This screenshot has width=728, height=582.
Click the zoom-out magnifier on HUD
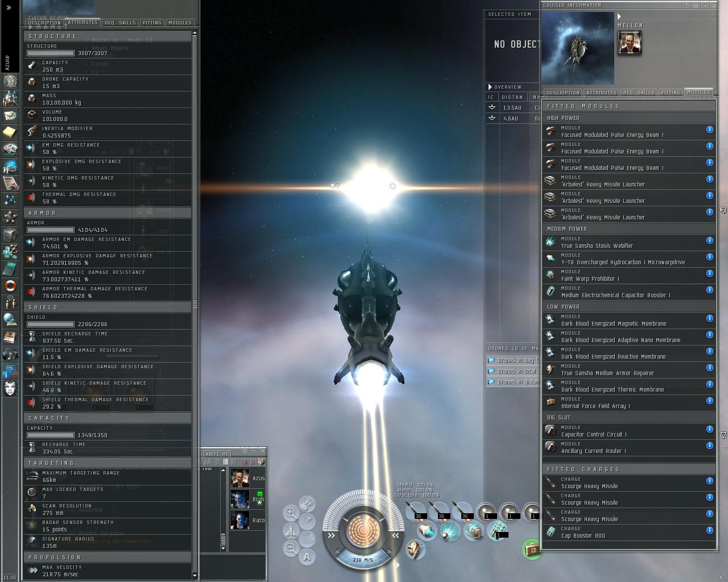(x=291, y=548)
